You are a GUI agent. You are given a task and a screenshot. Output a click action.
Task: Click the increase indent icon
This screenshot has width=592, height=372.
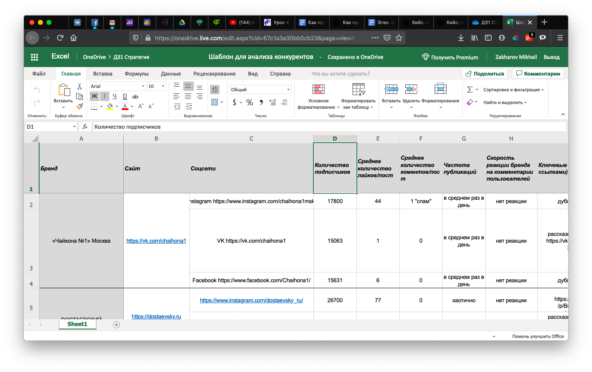188,107
